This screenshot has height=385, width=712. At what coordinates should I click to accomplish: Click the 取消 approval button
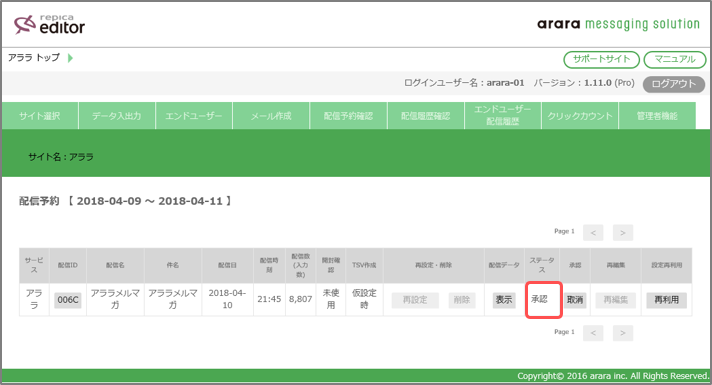(575, 300)
